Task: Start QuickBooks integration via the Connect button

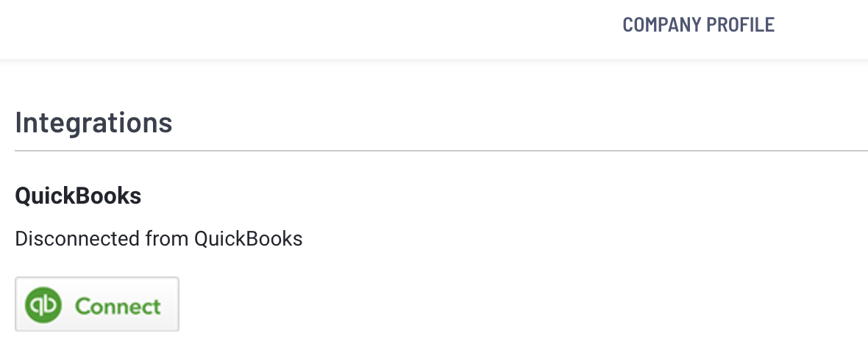Action: pyautogui.click(x=97, y=304)
